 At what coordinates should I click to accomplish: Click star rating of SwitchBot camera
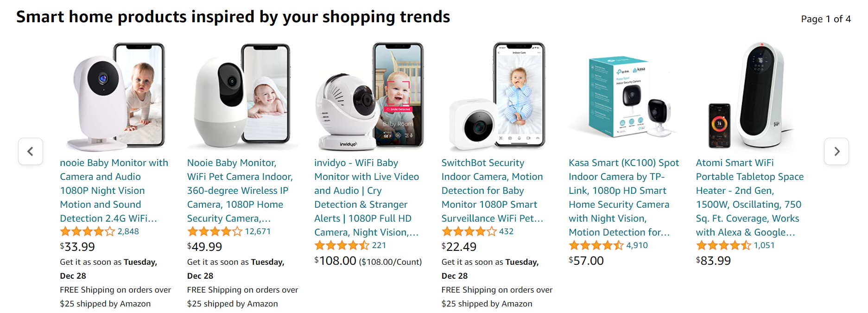click(469, 231)
